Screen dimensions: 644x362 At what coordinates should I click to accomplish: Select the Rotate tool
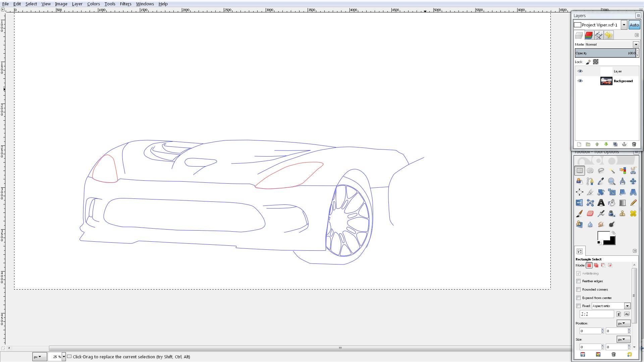pyautogui.click(x=601, y=192)
